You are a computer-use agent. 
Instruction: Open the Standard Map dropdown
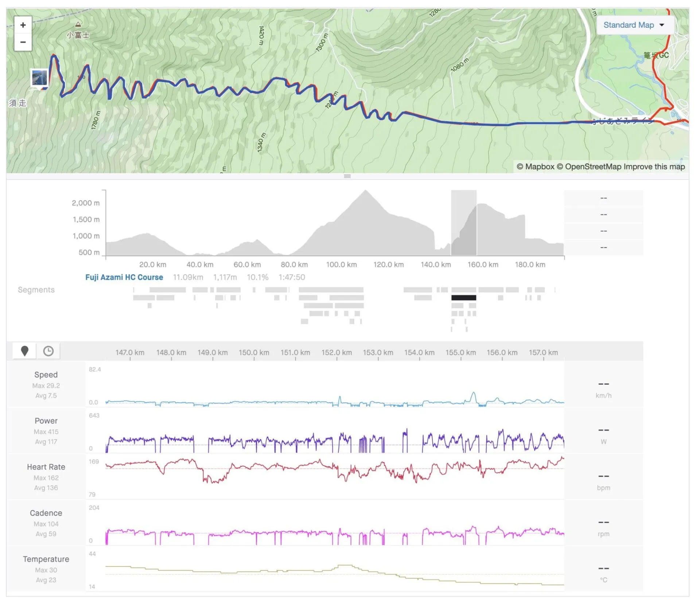629,25
